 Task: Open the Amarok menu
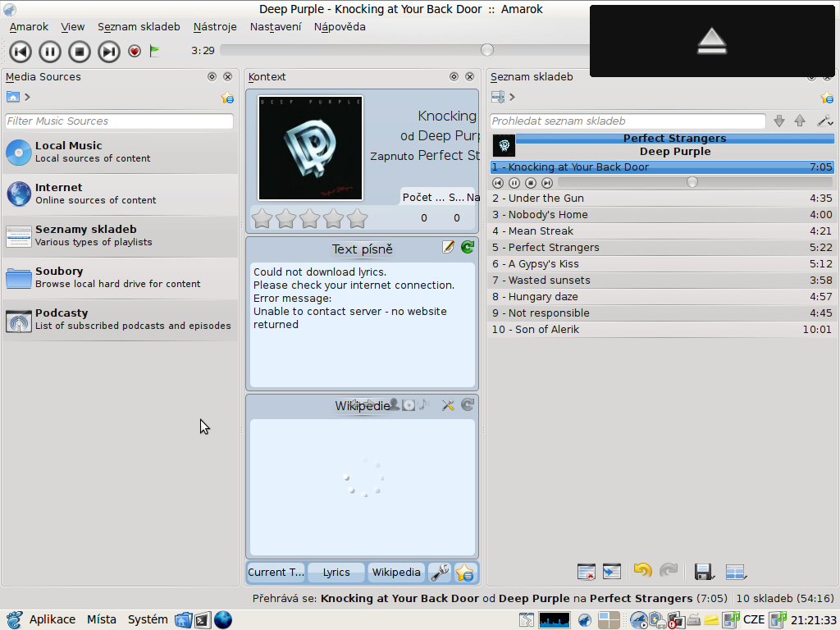click(29, 27)
